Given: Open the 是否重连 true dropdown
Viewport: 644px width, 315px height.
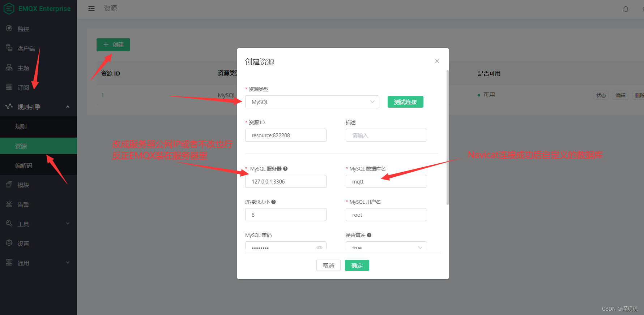Looking at the screenshot, I should [x=386, y=245].
